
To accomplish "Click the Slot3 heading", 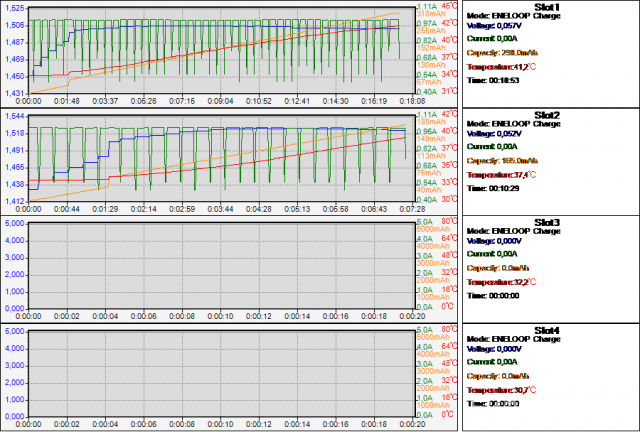I will click(x=547, y=223).
